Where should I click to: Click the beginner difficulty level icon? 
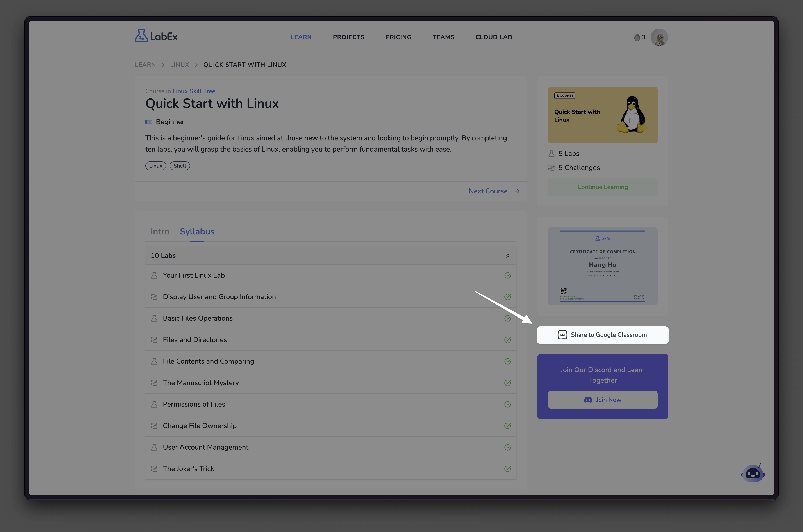149,122
